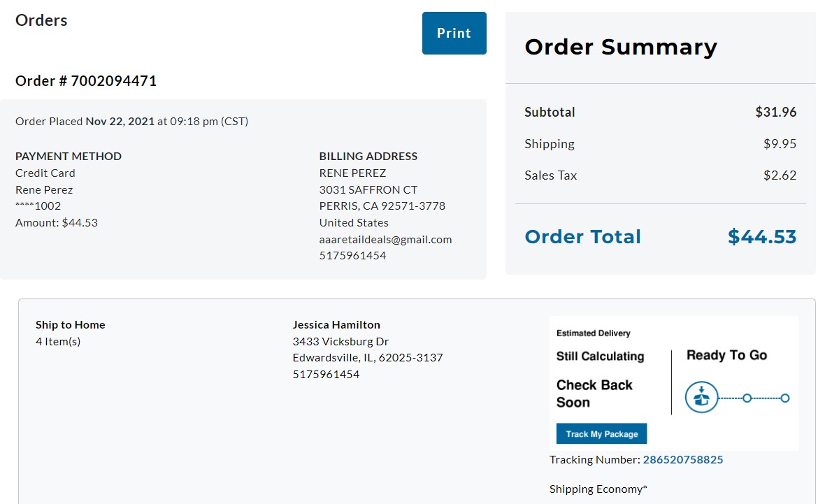Click the Subtotal amount $31.96
825x504 pixels.
pos(775,112)
